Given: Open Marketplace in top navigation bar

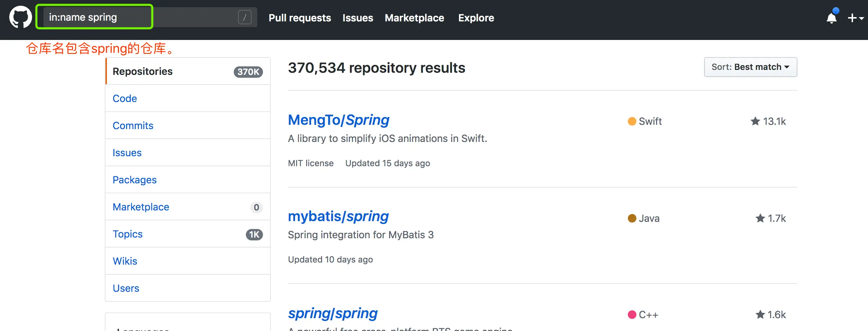Looking at the screenshot, I should (414, 18).
